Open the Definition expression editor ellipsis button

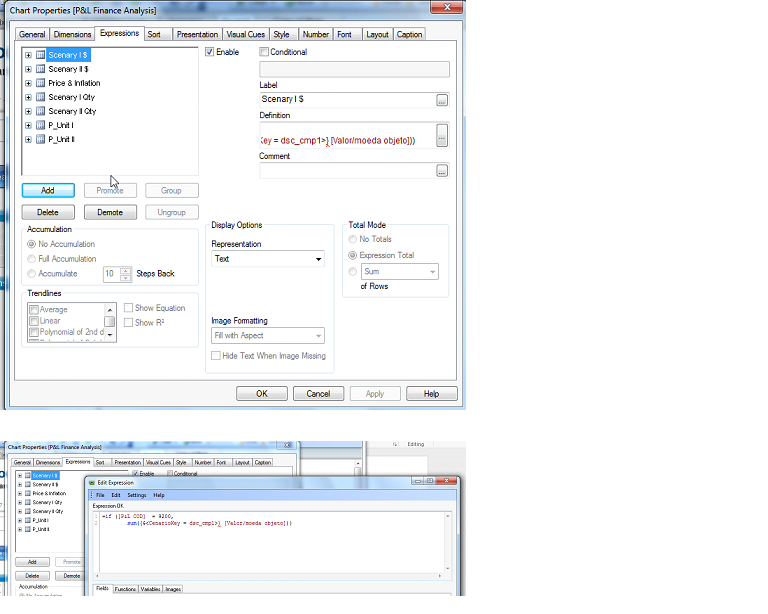[442, 135]
